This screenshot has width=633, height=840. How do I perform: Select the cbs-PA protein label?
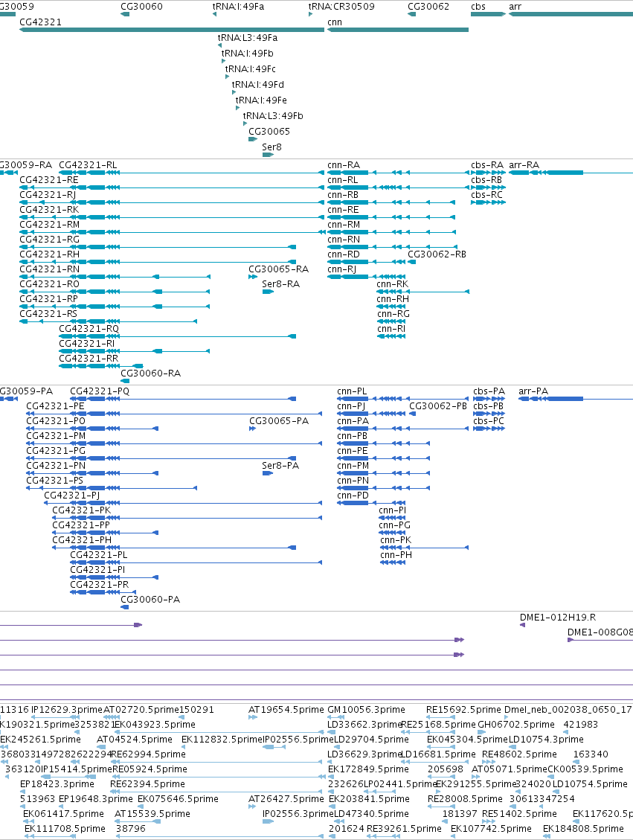click(489, 391)
